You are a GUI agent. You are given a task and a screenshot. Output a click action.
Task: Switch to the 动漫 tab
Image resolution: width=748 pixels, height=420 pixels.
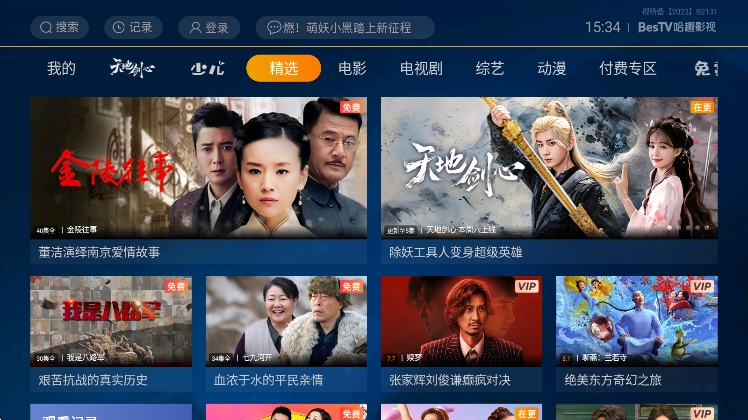[551, 68]
